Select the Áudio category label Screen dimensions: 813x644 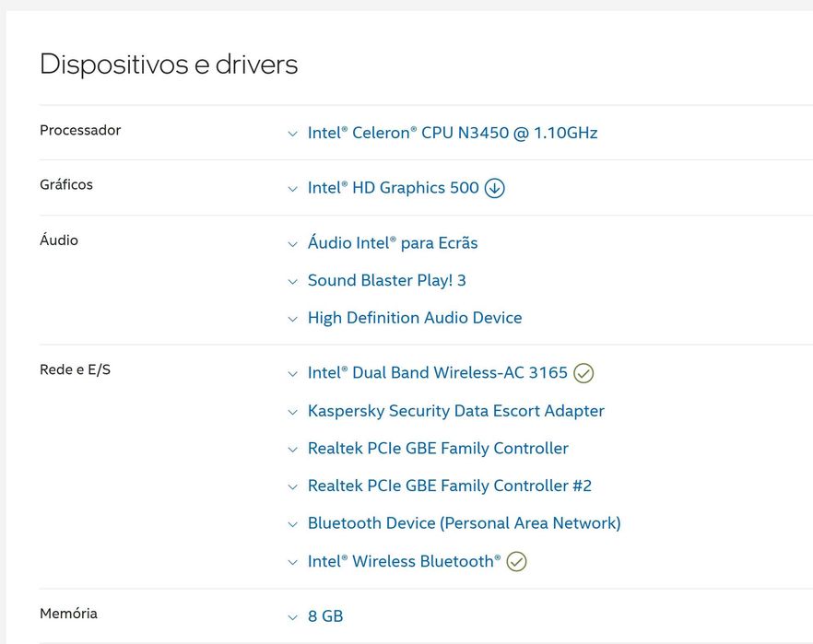coord(59,240)
